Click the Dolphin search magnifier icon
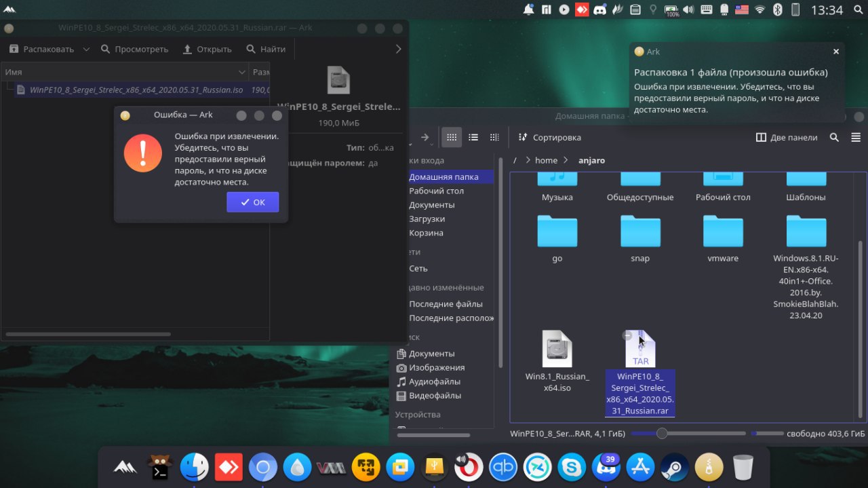The width and height of the screenshot is (868, 488). [835, 137]
